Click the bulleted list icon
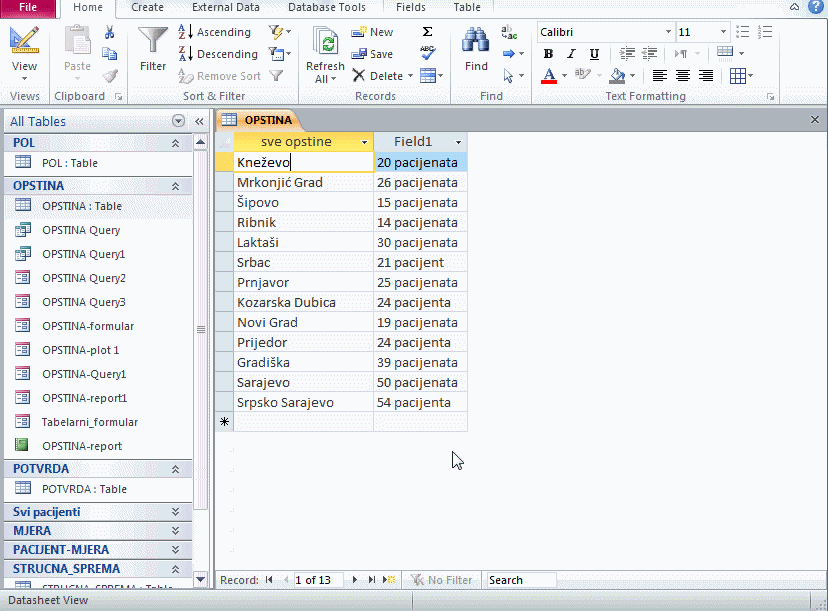Viewport: 828px width, 611px height. pos(742,32)
